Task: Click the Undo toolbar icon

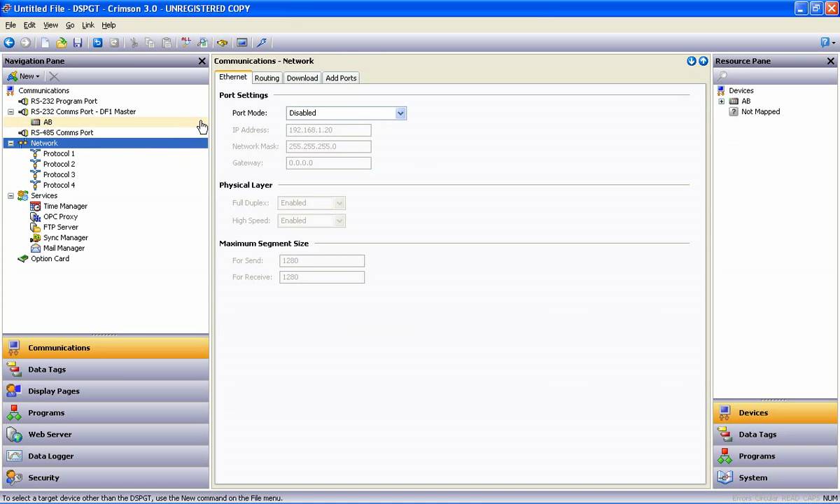Action: pyautogui.click(x=98, y=43)
